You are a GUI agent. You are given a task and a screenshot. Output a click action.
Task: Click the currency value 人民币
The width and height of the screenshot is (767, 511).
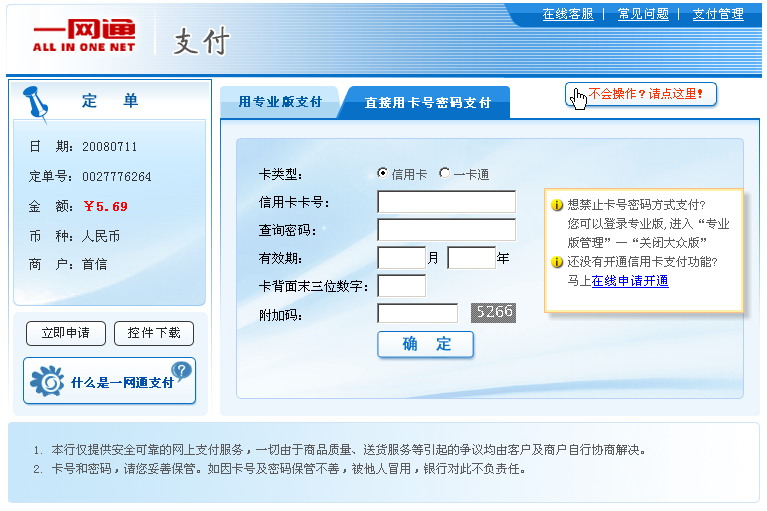101,236
